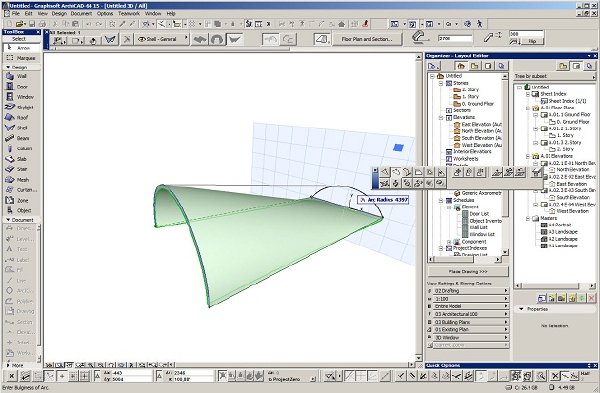Click the blue editing plane handle
This screenshot has height=393, width=600.
(398, 147)
